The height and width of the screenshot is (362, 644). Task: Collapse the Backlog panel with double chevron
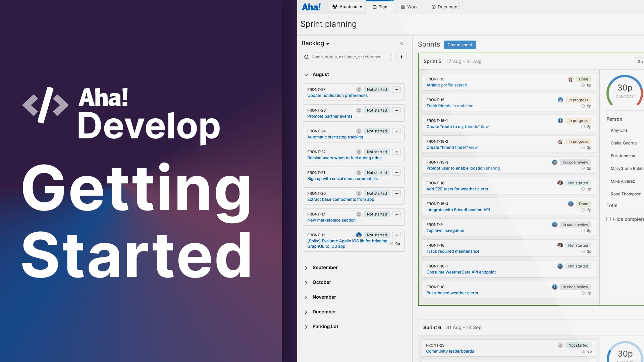click(401, 44)
